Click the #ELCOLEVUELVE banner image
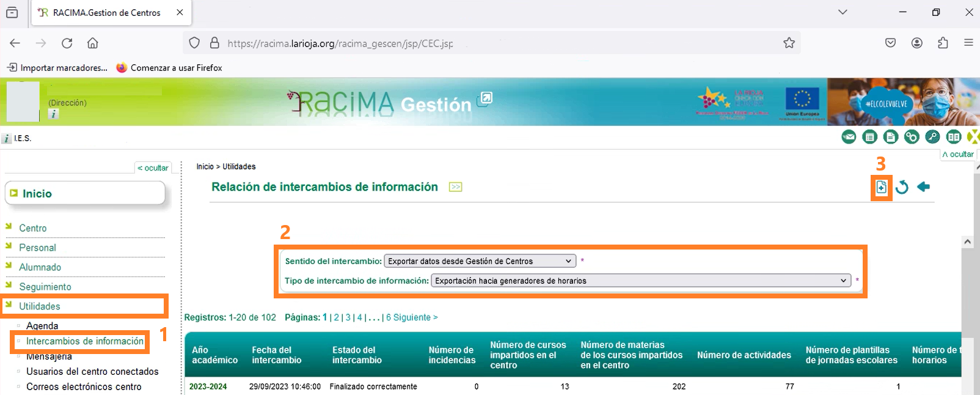This screenshot has height=395, width=980. click(x=903, y=102)
